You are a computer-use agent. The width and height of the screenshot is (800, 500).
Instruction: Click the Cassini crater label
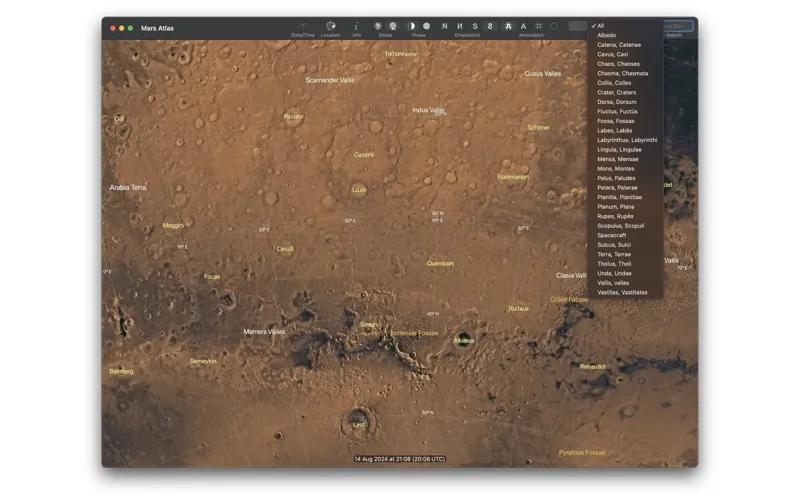pyautogui.click(x=364, y=155)
